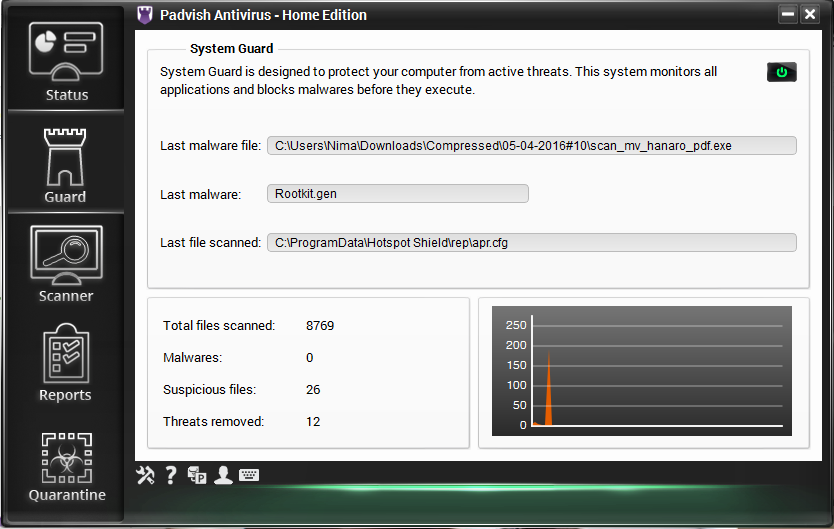Click the Padvish shield logo in title bar

[x=145, y=15]
